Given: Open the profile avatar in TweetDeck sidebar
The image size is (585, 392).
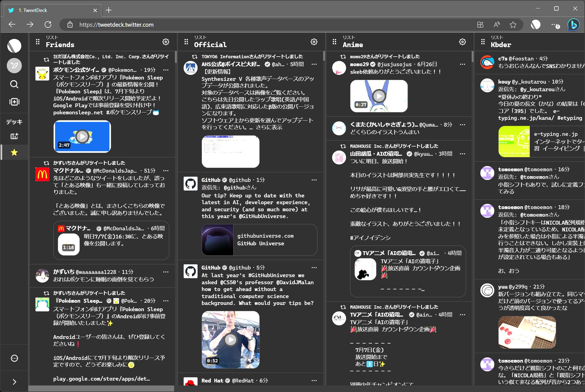Looking at the screenshot, I should 14,46.
